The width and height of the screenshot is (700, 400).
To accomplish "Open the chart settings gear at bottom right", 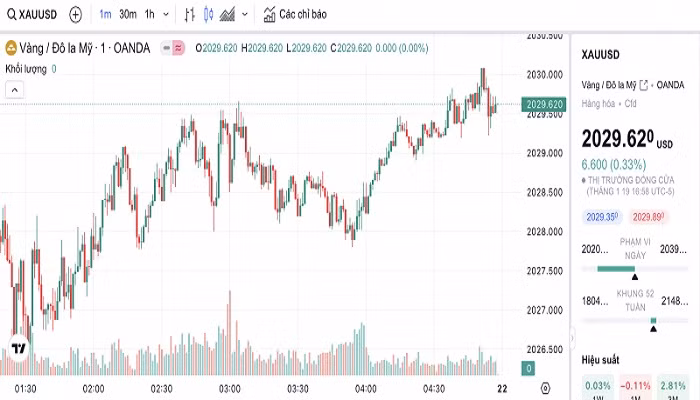I will click(545, 387).
